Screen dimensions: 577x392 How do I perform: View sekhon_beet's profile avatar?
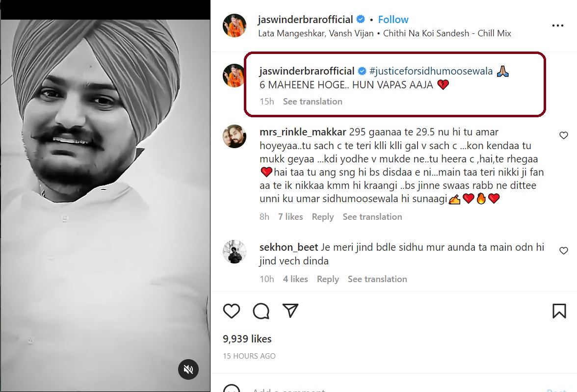235,252
